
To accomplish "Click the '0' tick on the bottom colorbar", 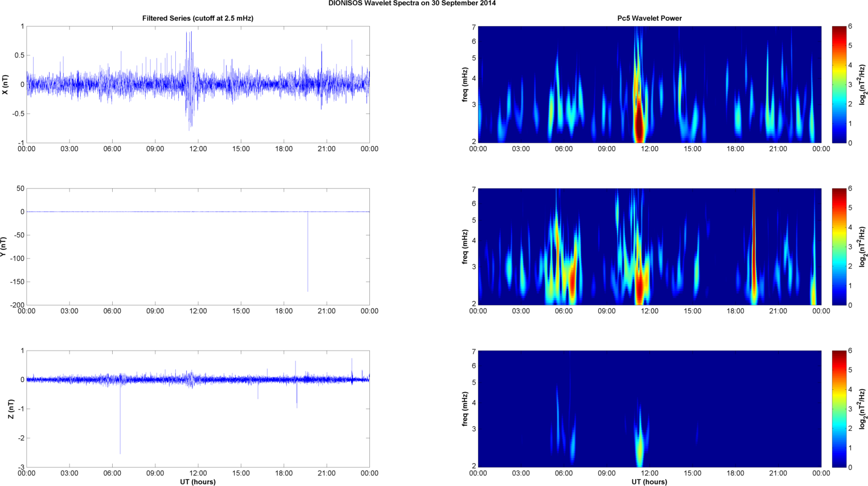I will pos(850,467).
